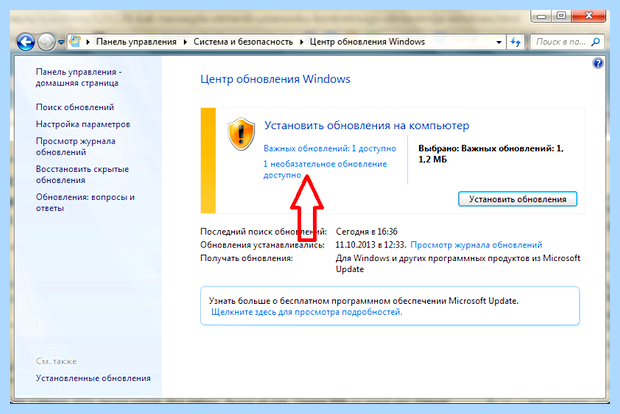
Task: Click Щелкните здесь для просмотра подробностей
Action: coord(306,312)
